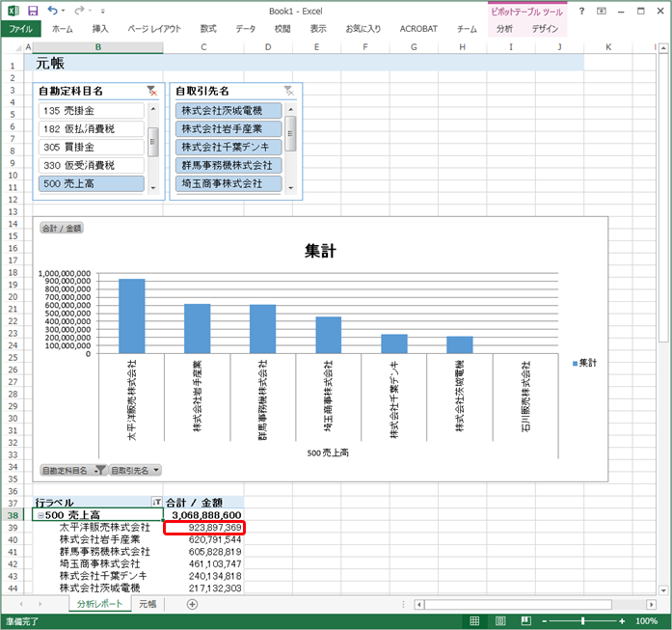The image size is (672, 630).
Task: Click the 集計 legend entry
Action: point(584,363)
